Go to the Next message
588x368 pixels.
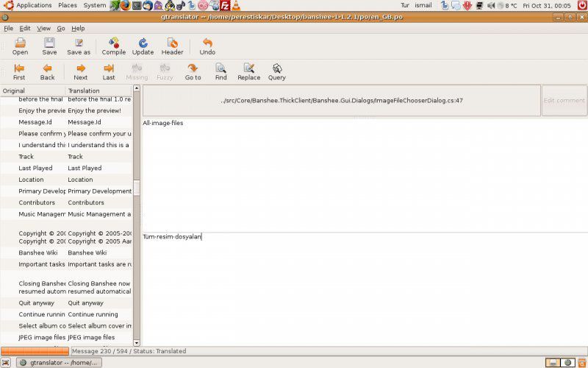coord(80,72)
